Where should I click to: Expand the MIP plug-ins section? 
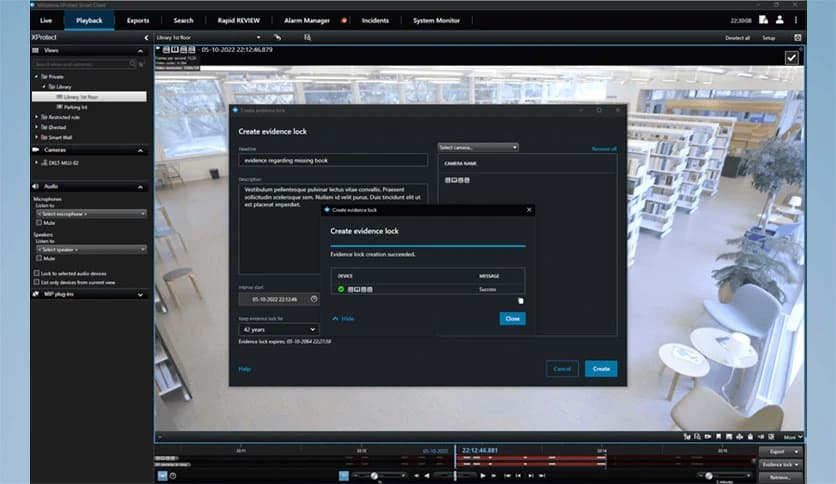pos(140,295)
